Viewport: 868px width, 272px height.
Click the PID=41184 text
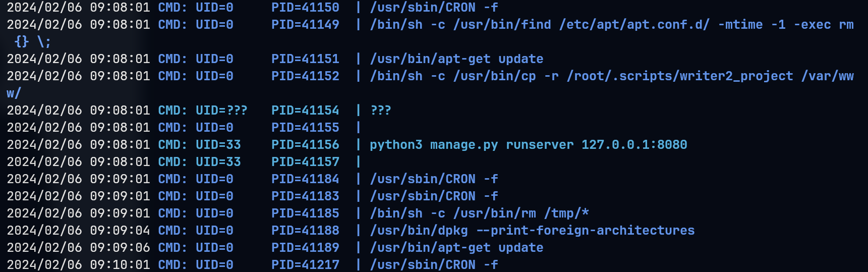coord(305,179)
